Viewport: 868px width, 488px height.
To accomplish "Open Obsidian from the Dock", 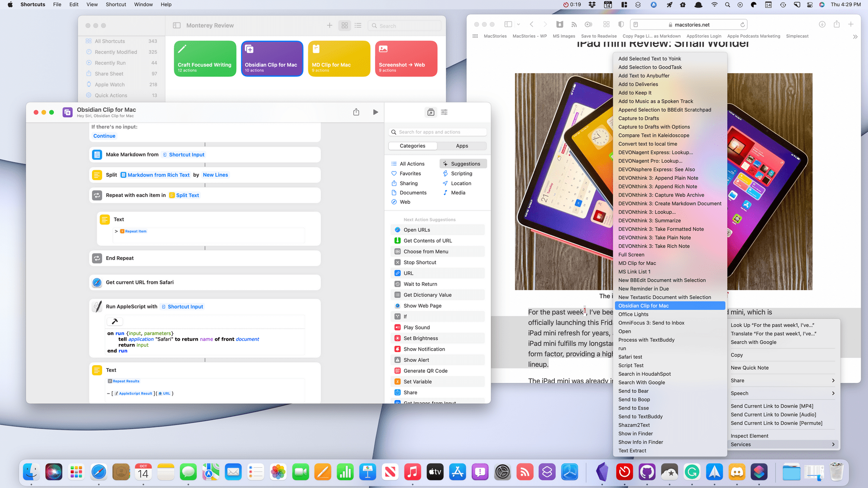I will click(x=602, y=472).
